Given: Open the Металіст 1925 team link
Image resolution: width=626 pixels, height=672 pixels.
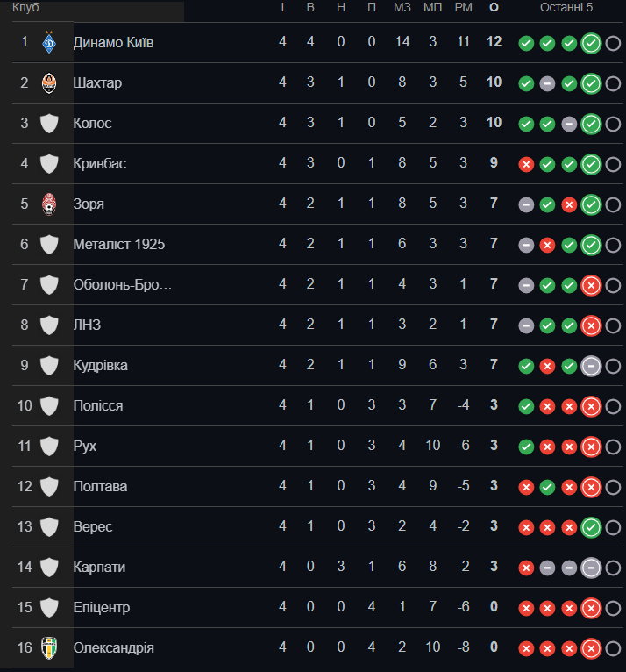Looking at the screenshot, I should point(119,244).
